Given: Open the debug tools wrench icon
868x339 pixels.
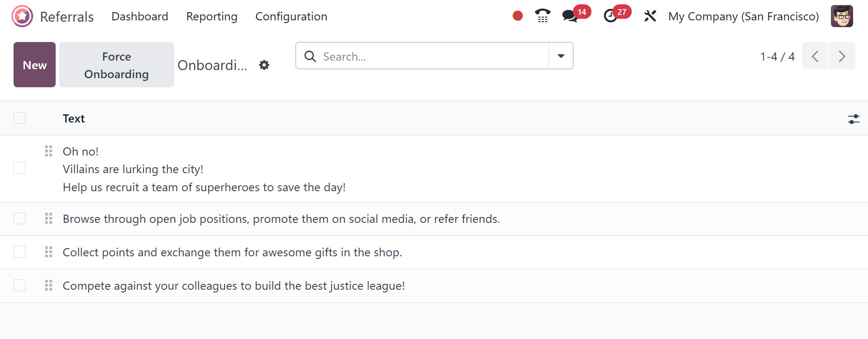Looking at the screenshot, I should click(650, 16).
